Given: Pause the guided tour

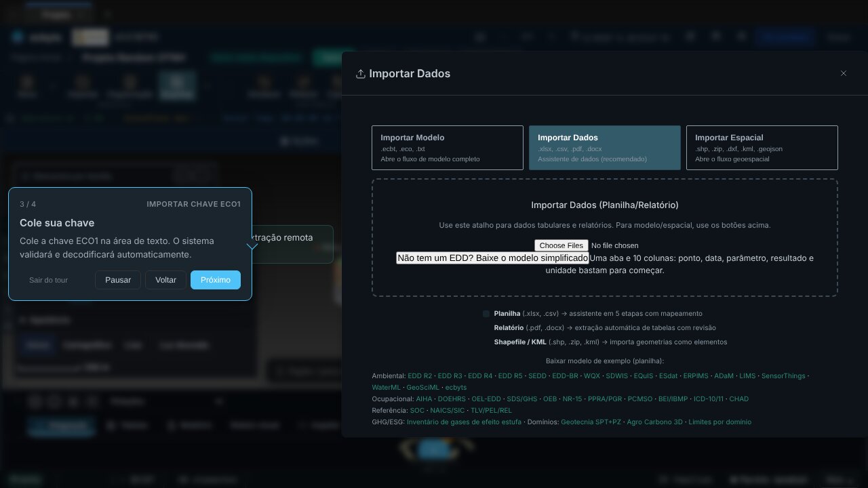Looking at the screenshot, I should tap(118, 280).
